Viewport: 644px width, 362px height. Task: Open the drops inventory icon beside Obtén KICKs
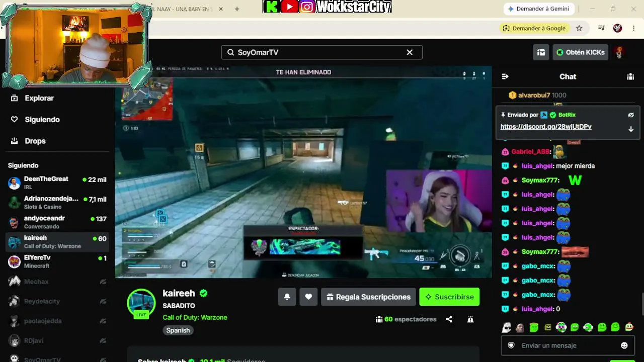pos(541,52)
